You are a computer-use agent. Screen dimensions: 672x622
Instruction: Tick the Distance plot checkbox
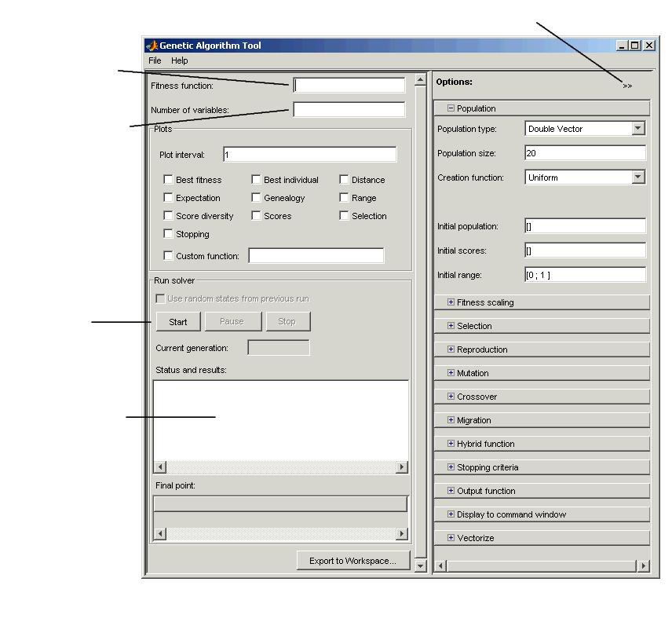coord(344,179)
